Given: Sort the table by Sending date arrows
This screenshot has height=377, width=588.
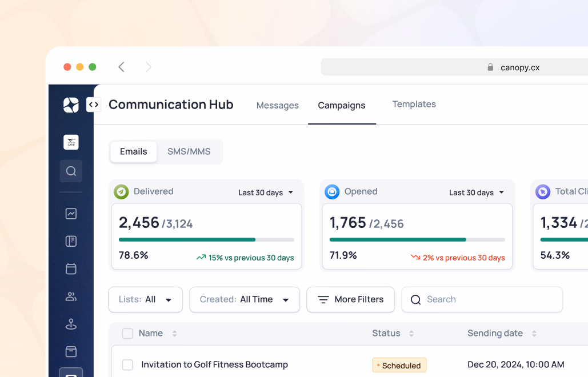Looking at the screenshot, I should pos(534,334).
